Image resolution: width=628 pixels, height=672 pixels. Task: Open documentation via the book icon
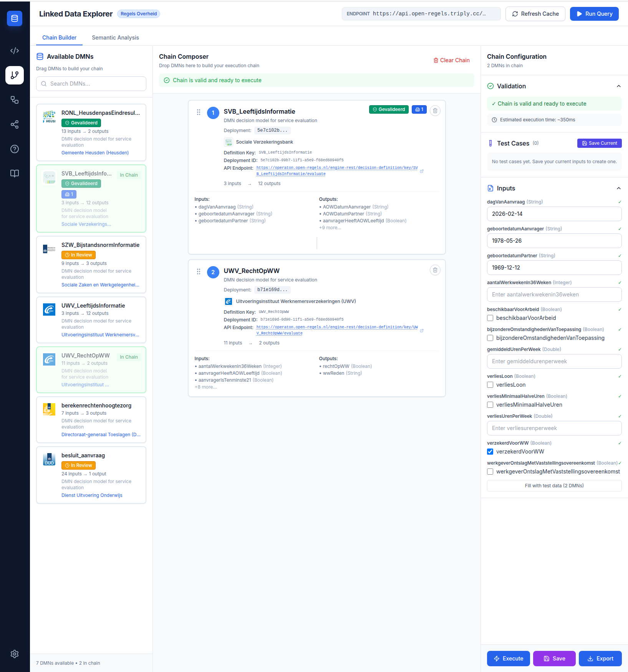(15, 174)
